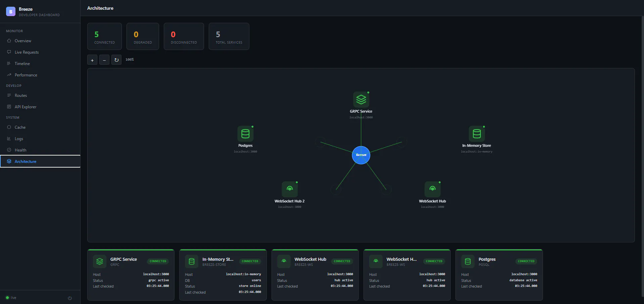Go to the Timeline view
Image resolution: width=644 pixels, height=304 pixels.
(40, 64)
